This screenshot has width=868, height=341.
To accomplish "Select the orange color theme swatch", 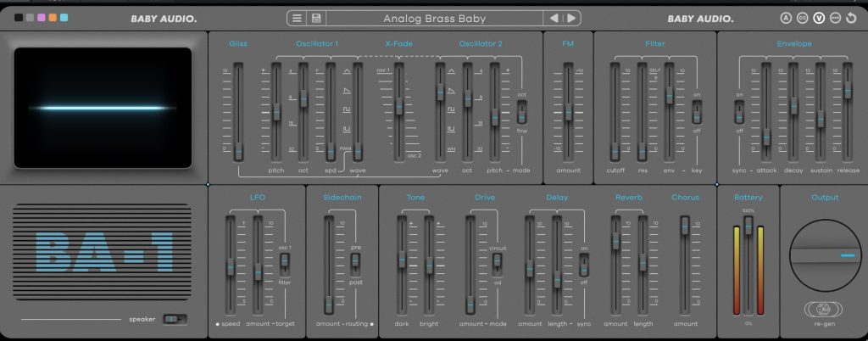I will click(53, 18).
